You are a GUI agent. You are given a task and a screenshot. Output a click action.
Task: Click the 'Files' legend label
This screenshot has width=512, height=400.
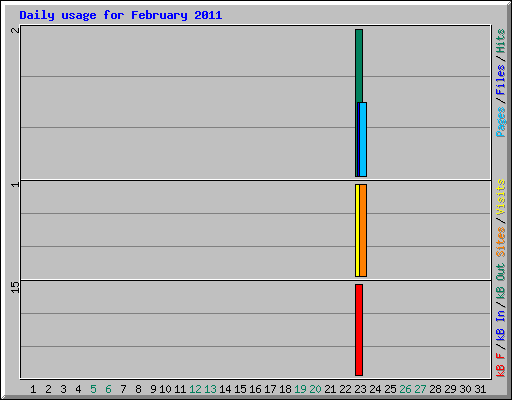point(500,80)
